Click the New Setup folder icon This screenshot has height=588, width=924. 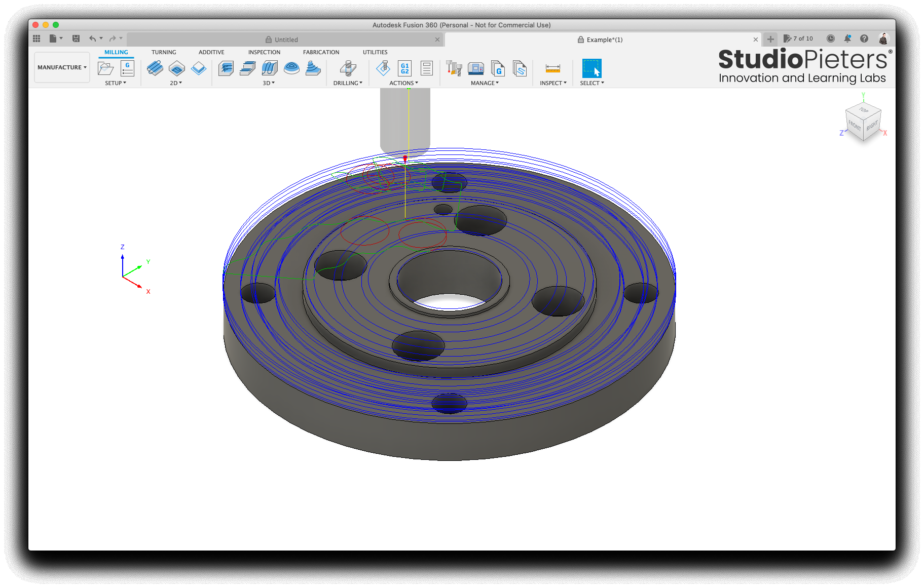click(x=105, y=68)
